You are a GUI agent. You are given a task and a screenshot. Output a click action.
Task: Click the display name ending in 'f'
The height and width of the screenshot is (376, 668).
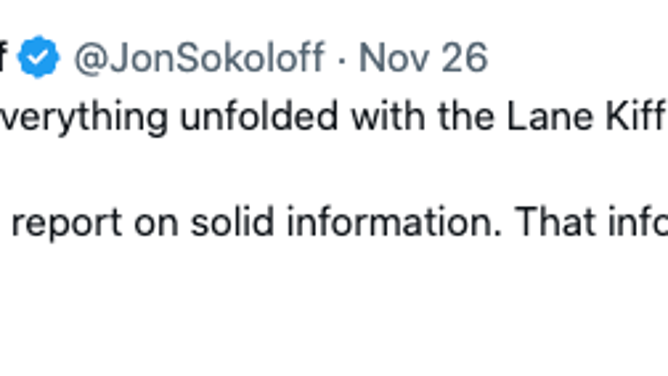click(3, 57)
